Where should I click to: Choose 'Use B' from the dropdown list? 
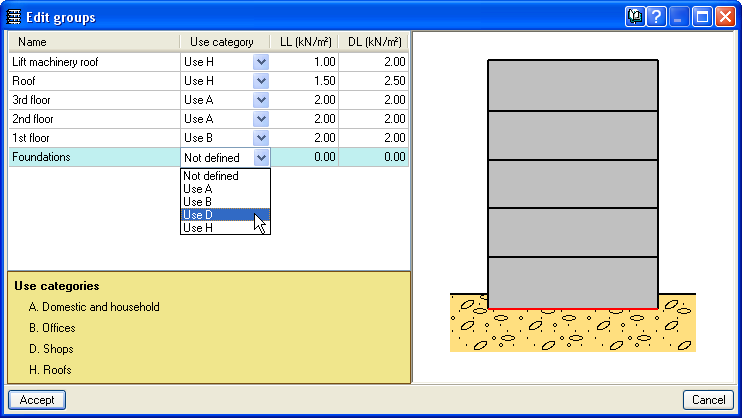coord(225,202)
